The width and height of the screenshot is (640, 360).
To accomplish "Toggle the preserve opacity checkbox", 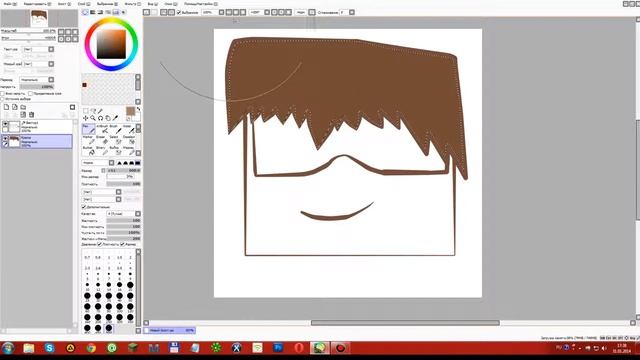I will click(2, 93).
